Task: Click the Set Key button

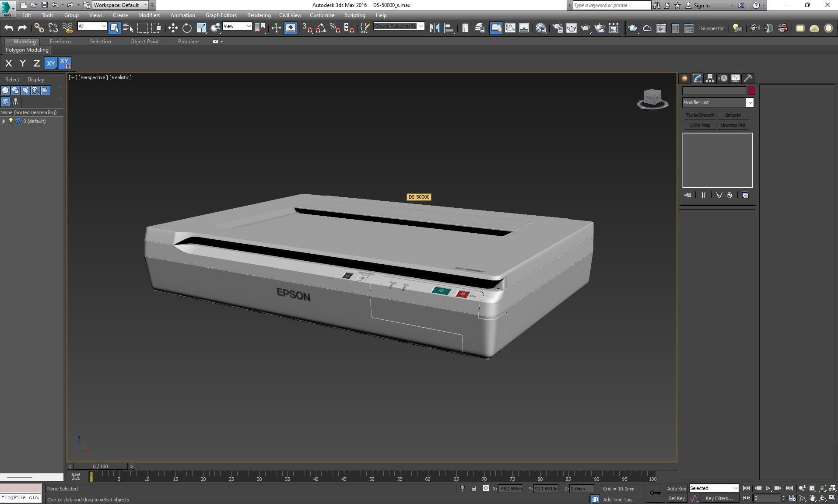Action: pyautogui.click(x=676, y=498)
